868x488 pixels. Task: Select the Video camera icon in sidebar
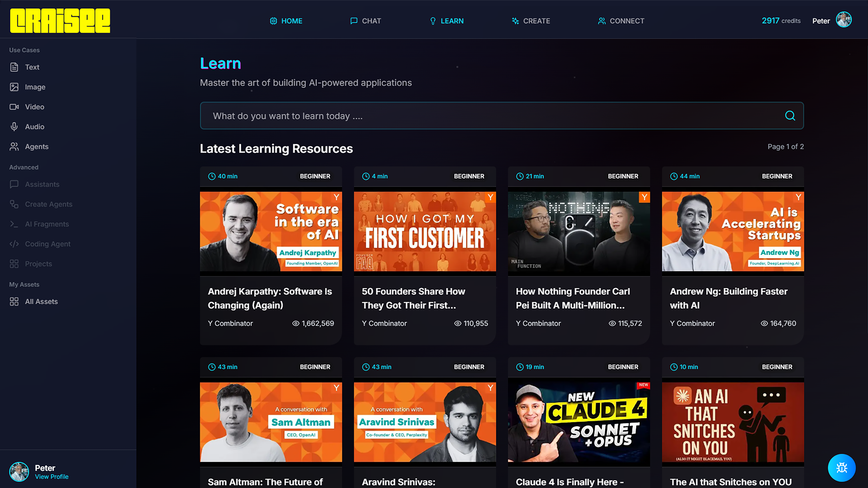[x=14, y=107]
